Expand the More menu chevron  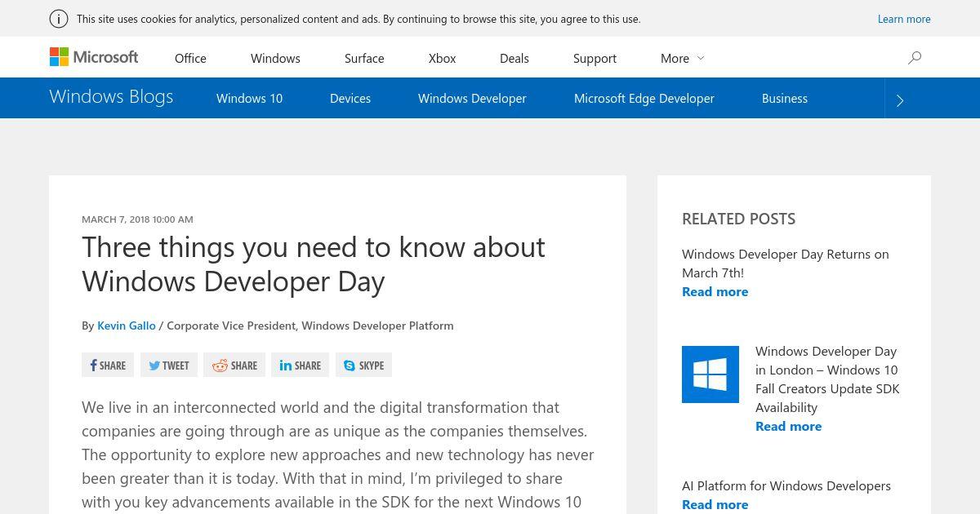[701, 58]
